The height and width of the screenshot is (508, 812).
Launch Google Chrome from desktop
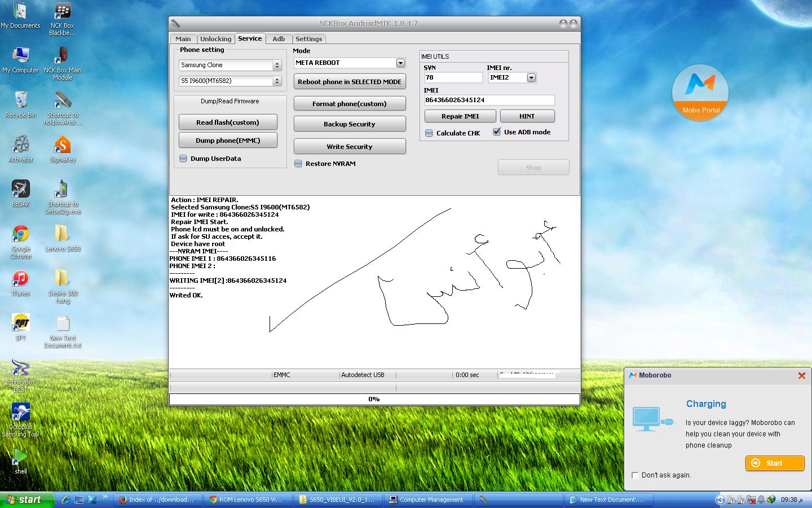click(x=20, y=242)
